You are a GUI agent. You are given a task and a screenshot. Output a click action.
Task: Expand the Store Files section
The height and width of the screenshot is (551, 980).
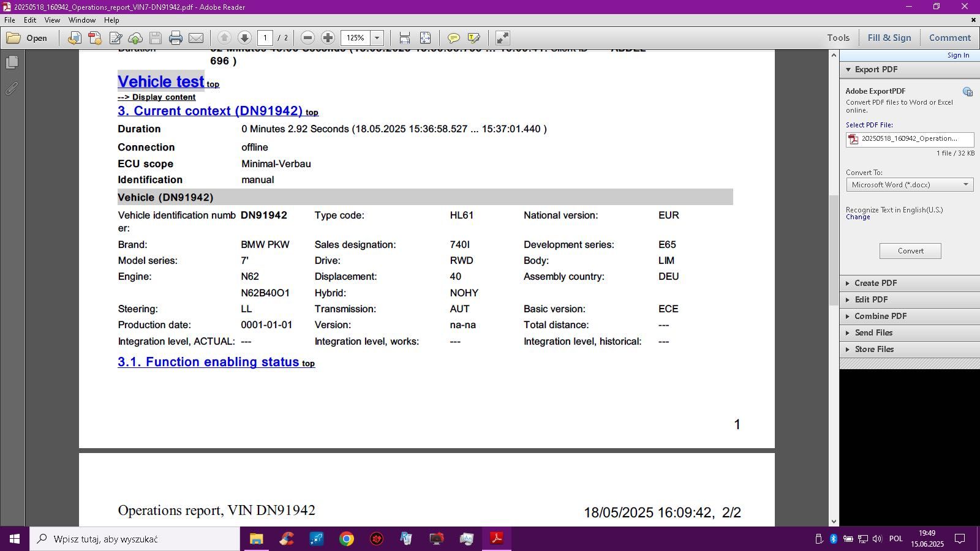point(910,349)
